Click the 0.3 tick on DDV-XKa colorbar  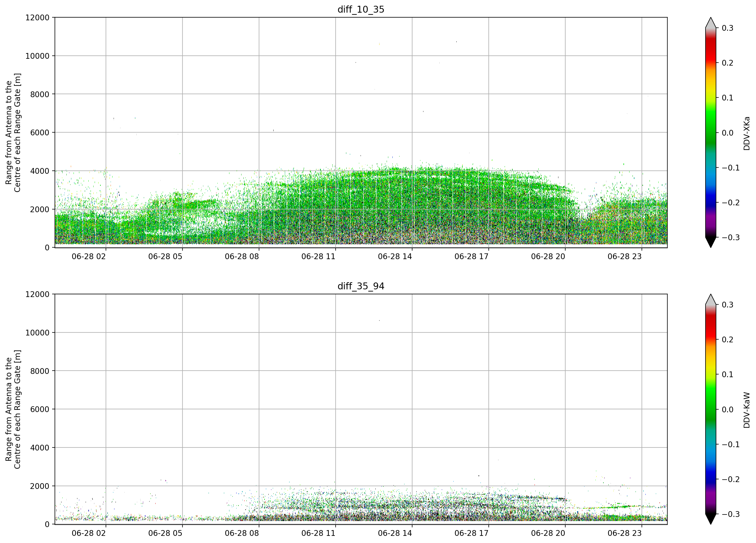pyautogui.click(x=728, y=28)
